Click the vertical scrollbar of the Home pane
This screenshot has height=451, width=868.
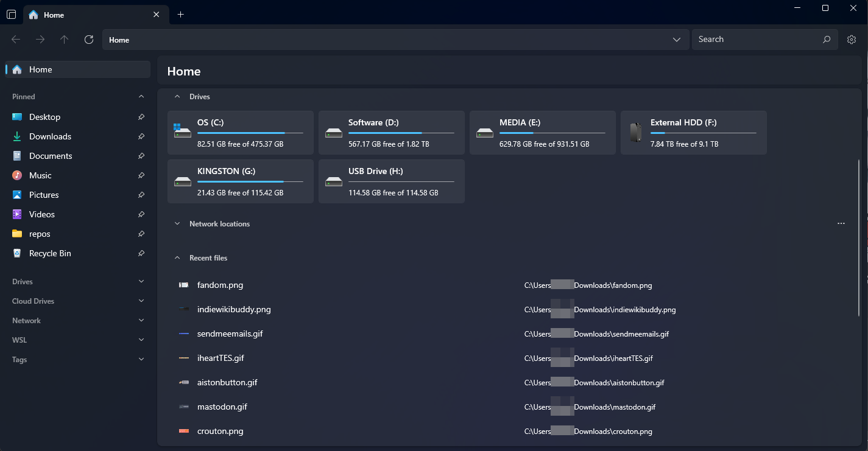tap(859, 237)
